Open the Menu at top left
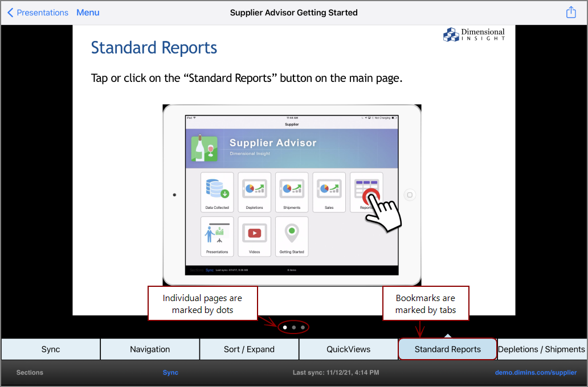This screenshot has height=387, width=588. tap(87, 12)
